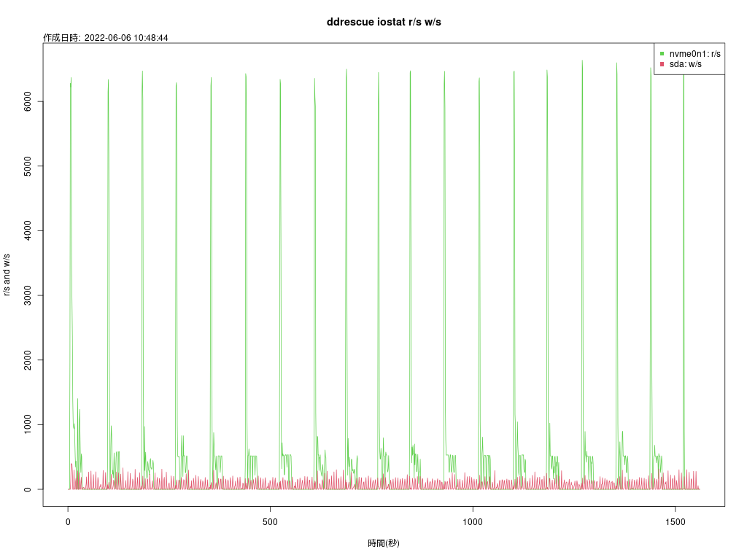The image size is (747, 560).
Task: Click the 4000 y-axis tick label
Action: [28, 231]
